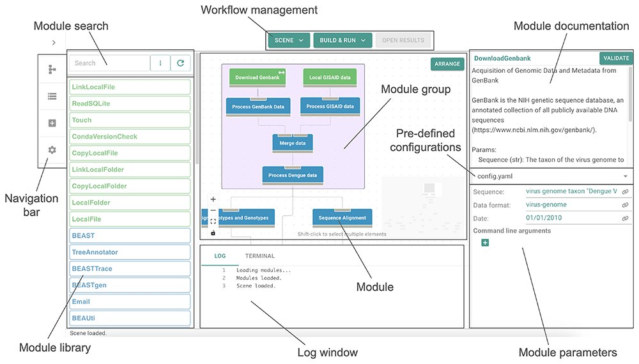Image resolution: width=639 pixels, height=364 pixels.
Task: Click the DownloadGenbank documentation title
Action: [x=502, y=58]
